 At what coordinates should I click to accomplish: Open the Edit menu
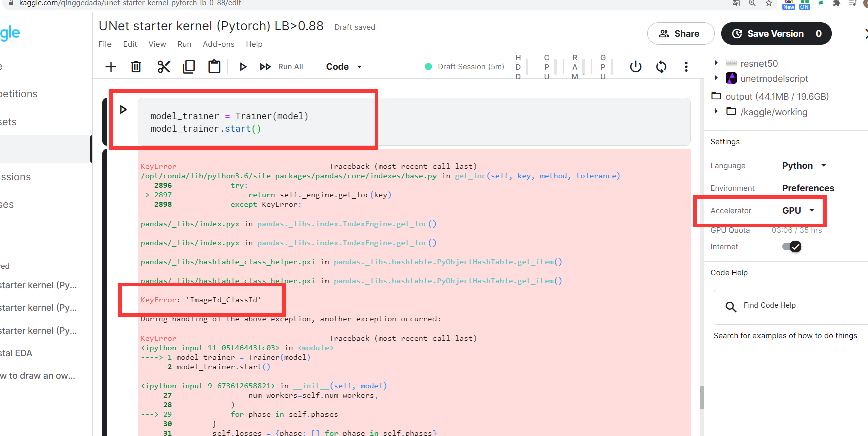pos(130,44)
